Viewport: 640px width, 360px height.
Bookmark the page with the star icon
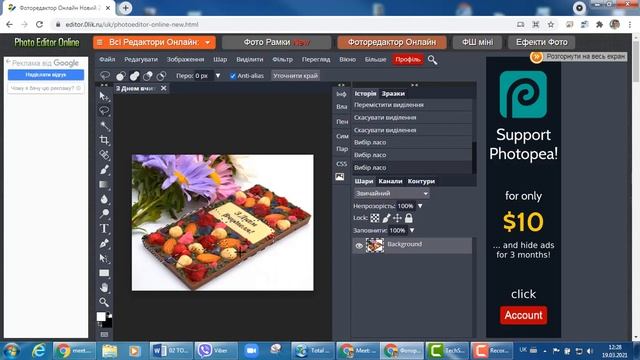coord(551,24)
